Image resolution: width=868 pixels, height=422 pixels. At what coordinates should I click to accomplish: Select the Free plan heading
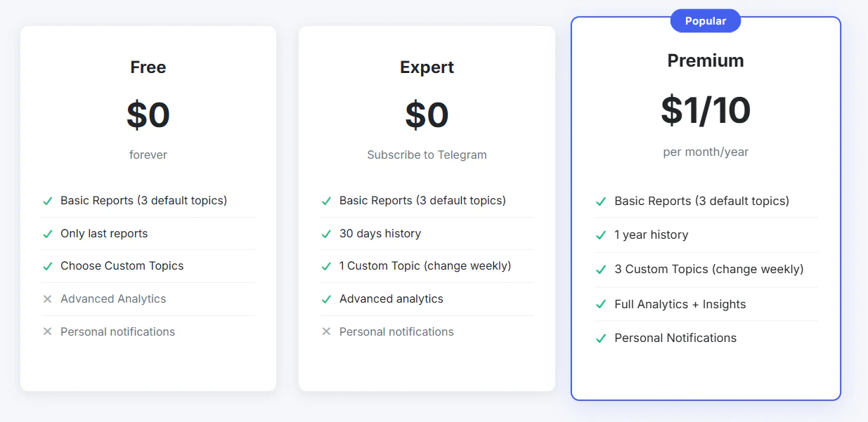[x=148, y=67]
